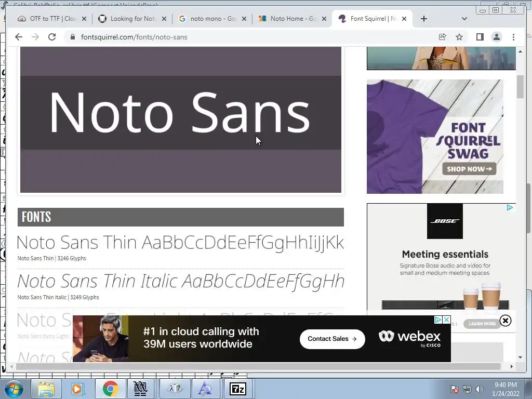Open the Windows Start menu
Viewport: 532px width, 399px height.
click(14, 389)
